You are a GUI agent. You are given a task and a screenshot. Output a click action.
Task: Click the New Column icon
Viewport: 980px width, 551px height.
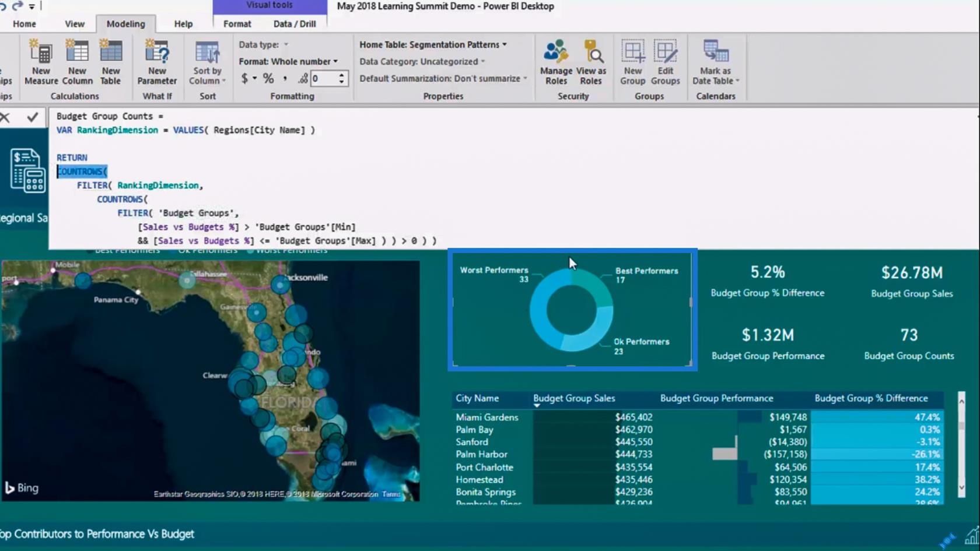pos(77,61)
